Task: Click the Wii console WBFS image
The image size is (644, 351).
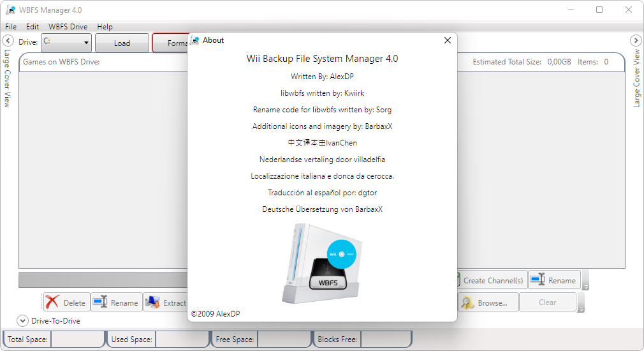Action: pyautogui.click(x=322, y=263)
